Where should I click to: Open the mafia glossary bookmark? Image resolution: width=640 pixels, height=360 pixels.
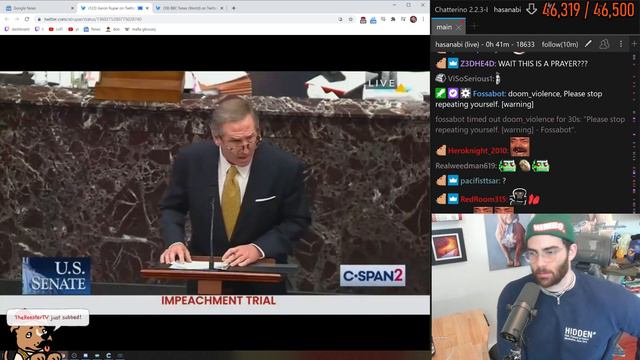tap(140, 29)
